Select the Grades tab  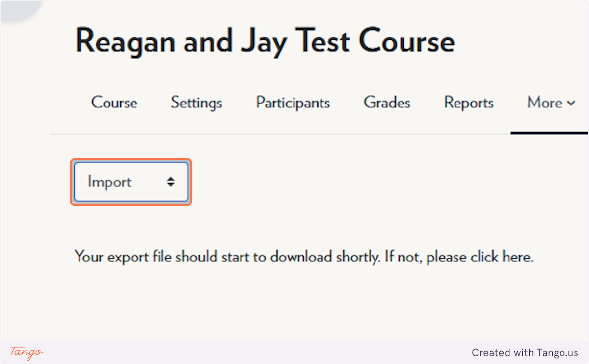387,103
